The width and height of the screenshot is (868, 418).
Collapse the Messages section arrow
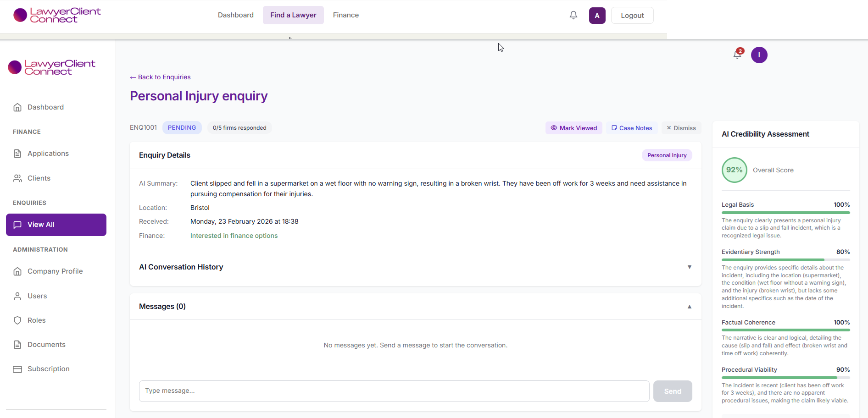coord(689,307)
